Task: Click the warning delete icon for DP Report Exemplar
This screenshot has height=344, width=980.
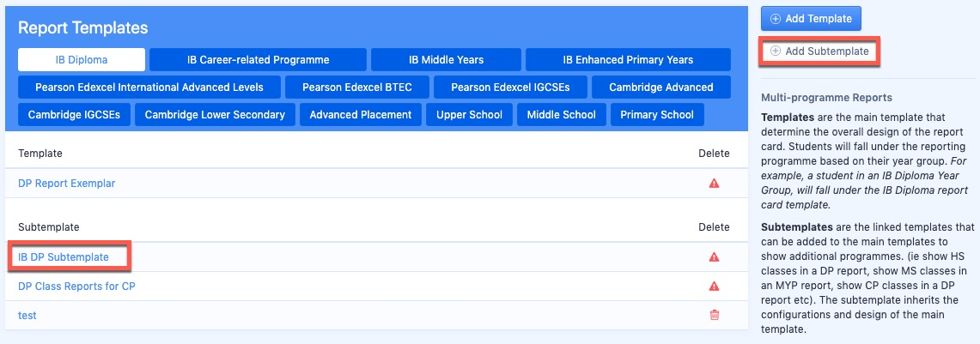Action: (714, 184)
